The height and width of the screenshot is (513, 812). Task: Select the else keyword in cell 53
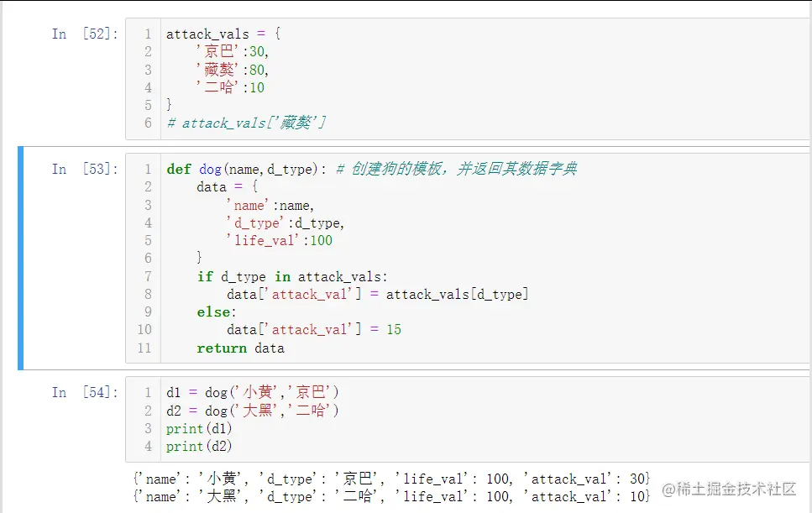point(214,311)
